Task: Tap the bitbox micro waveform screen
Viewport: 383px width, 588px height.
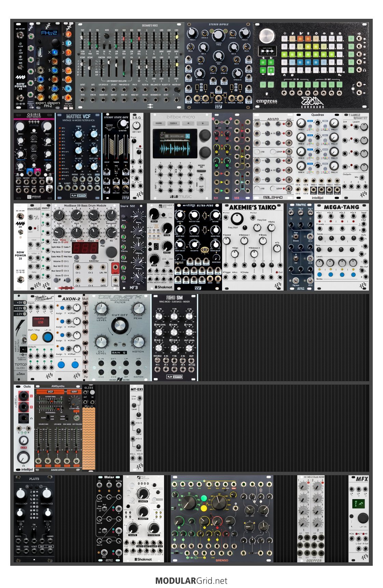Action: 176,144
